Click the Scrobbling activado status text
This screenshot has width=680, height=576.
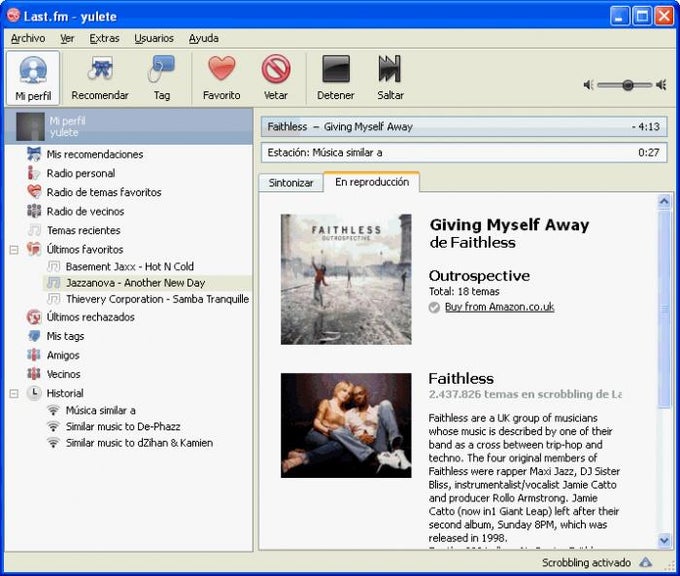pyautogui.click(x=586, y=563)
